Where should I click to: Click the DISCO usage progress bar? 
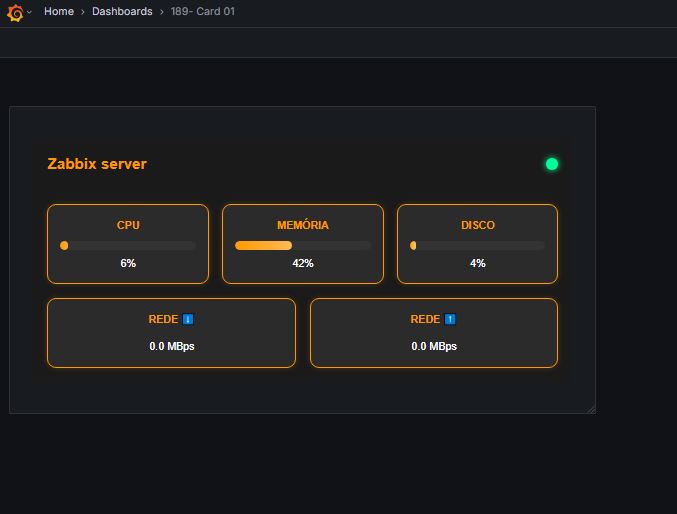click(478, 246)
